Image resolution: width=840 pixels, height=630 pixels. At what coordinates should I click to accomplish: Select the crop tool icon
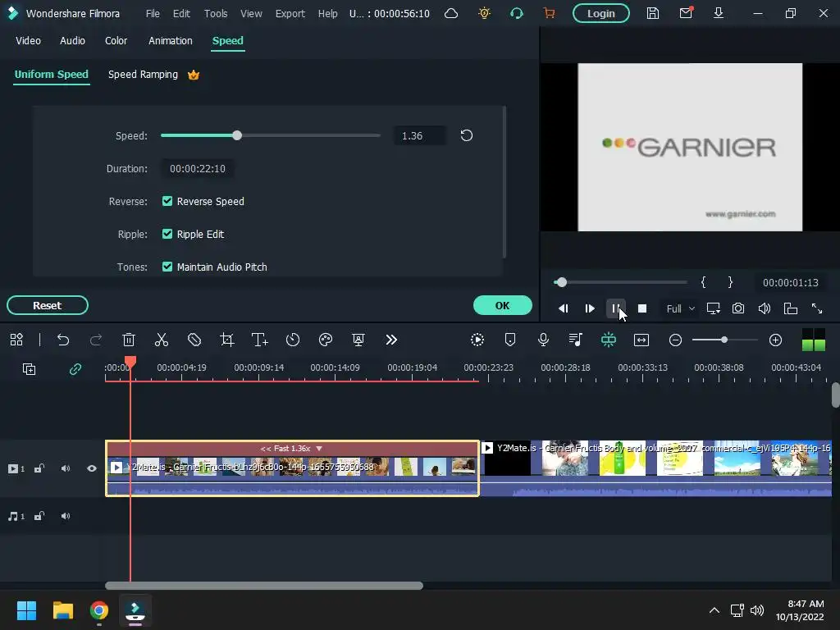[227, 340]
